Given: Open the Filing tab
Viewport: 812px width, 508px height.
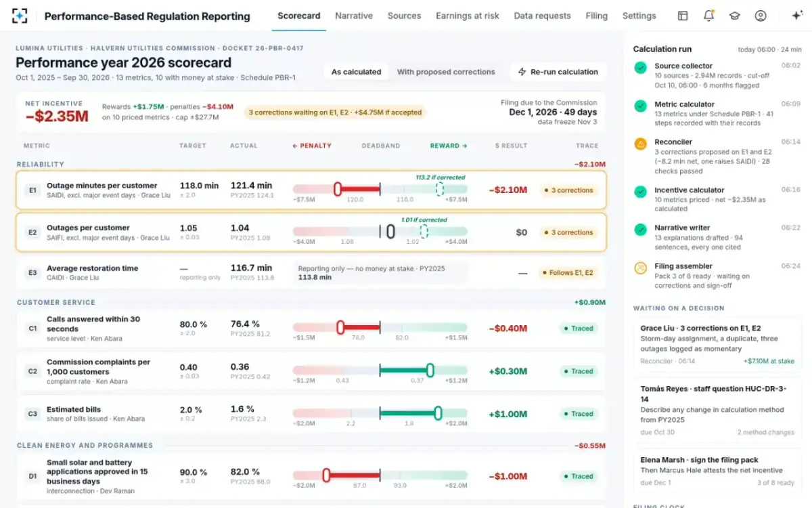Looking at the screenshot, I should point(597,16).
